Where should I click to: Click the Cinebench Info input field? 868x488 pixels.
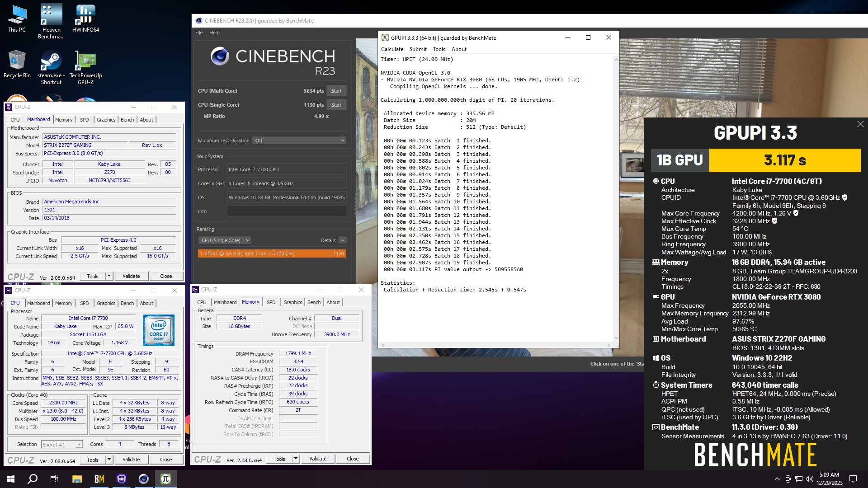(287, 211)
